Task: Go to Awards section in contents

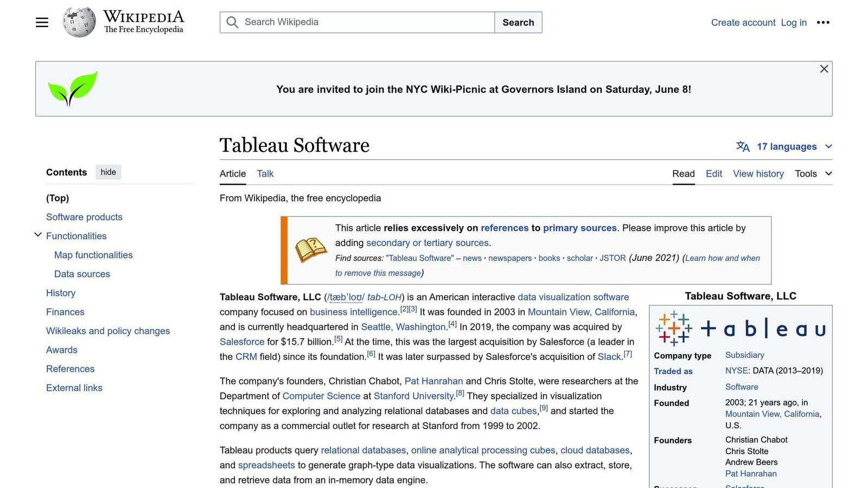Action: [x=62, y=350]
